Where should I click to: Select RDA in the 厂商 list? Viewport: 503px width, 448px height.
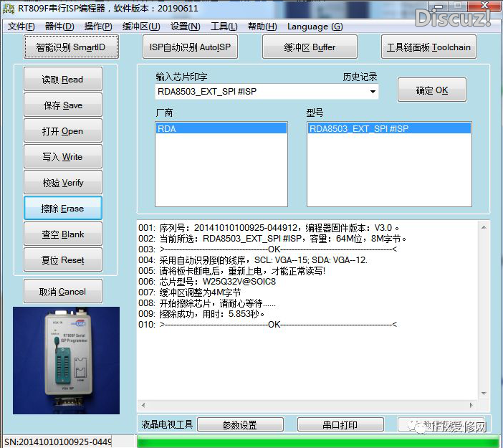221,128
